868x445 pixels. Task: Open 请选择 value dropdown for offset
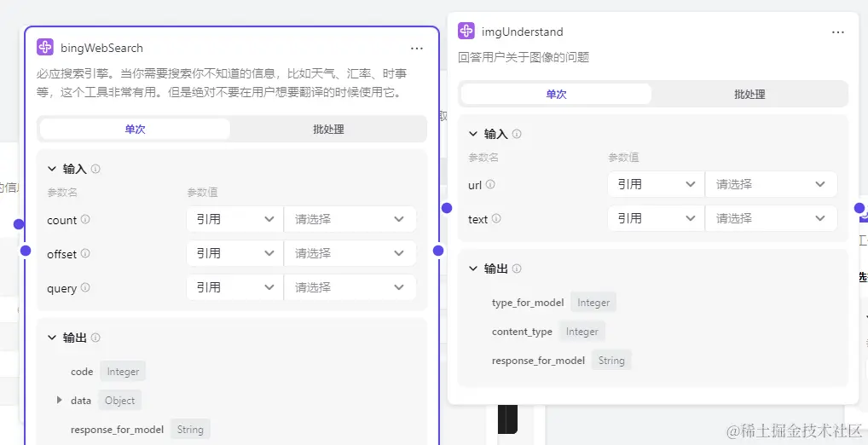(350, 253)
